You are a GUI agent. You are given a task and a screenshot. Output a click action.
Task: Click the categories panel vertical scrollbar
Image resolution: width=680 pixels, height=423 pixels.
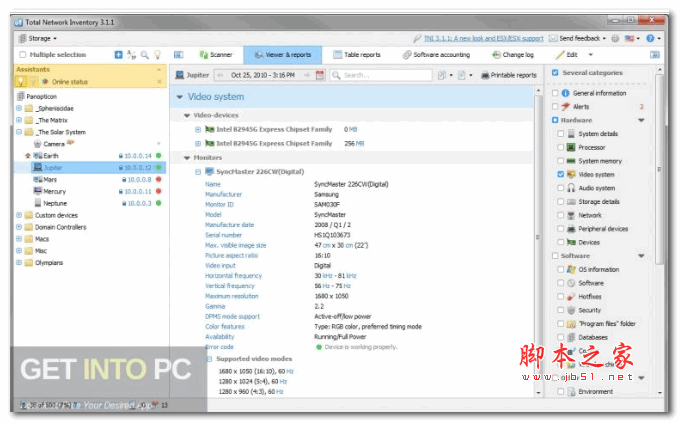click(x=659, y=169)
